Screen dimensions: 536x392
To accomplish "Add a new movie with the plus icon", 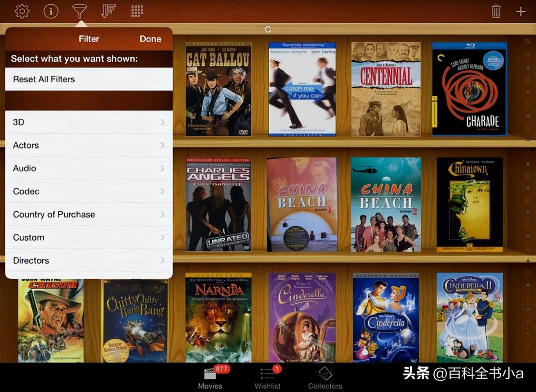I will 520,11.
